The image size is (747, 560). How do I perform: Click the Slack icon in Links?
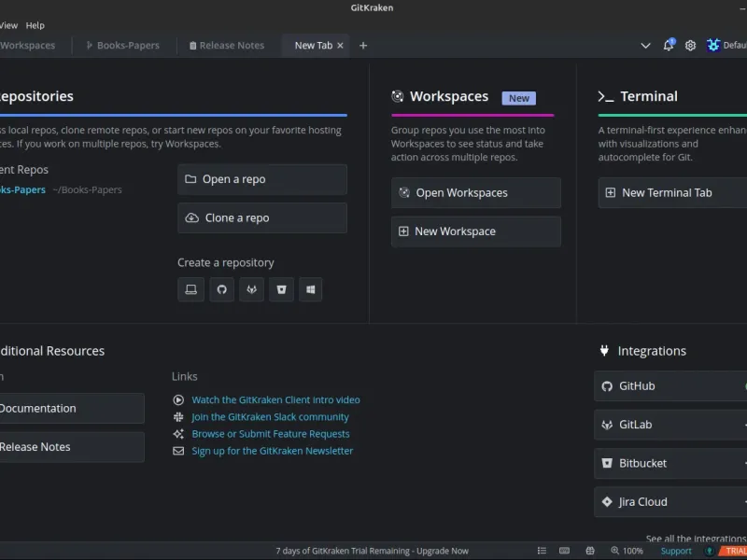(178, 417)
